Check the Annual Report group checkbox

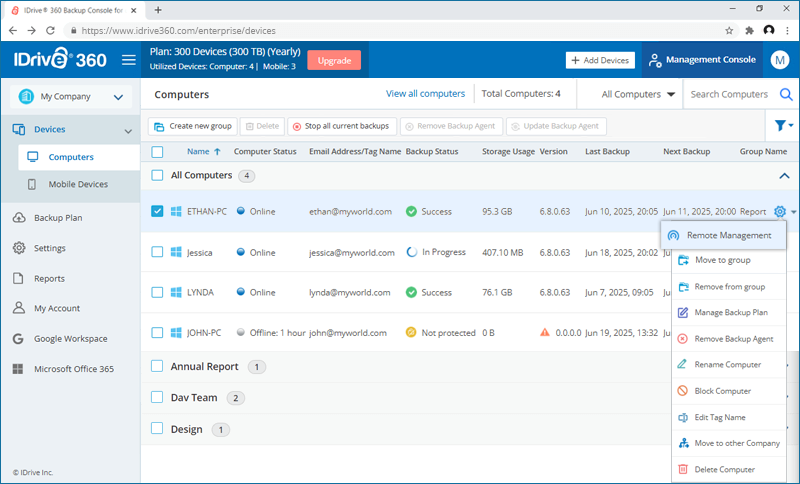click(157, 366)
